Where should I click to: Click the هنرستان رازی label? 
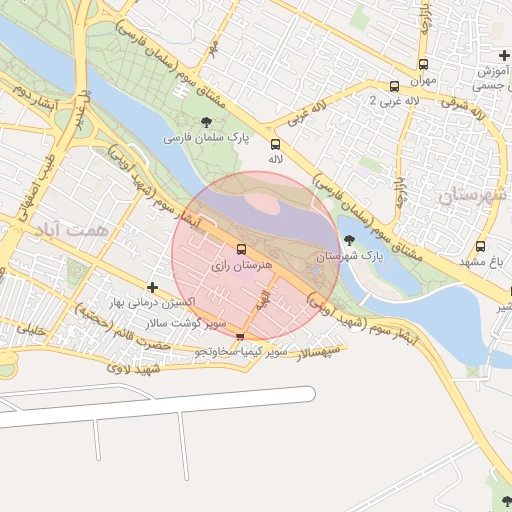coord(242,266)
